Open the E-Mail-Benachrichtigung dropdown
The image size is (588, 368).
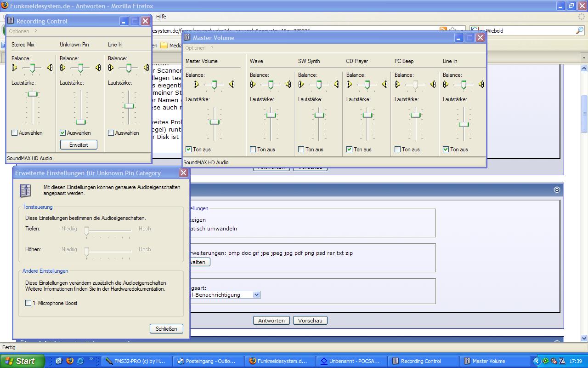pyautogui.click(x=256, y=295)
